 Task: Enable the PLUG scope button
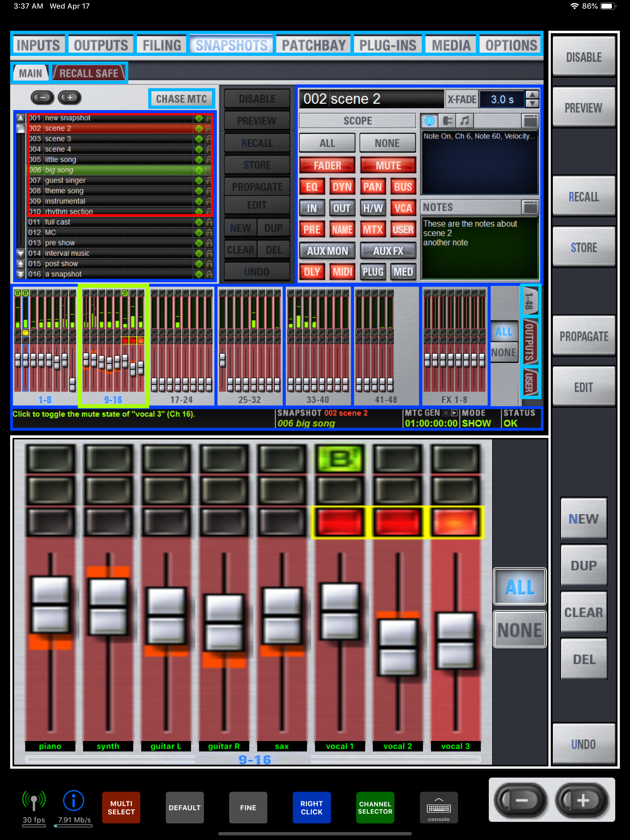coord(373,272)
